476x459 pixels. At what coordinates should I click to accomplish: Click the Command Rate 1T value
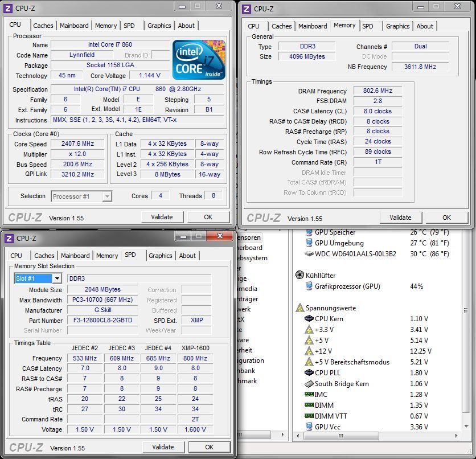pyautogui.click(x=378, y=162)
